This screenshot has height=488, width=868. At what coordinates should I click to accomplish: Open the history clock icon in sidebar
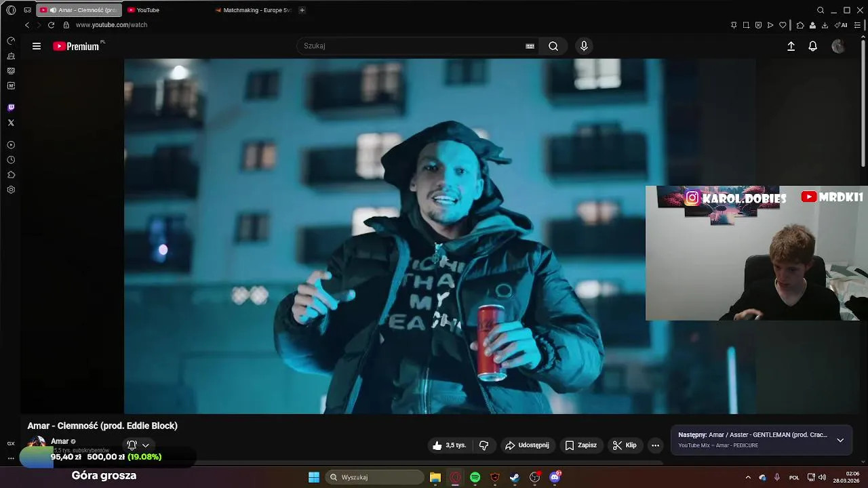click(11, 160)
